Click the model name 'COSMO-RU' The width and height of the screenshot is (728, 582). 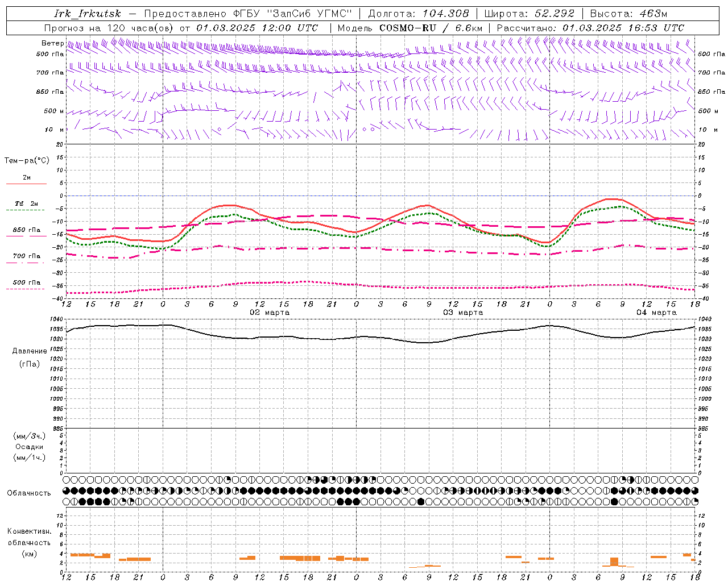point(408,28)
